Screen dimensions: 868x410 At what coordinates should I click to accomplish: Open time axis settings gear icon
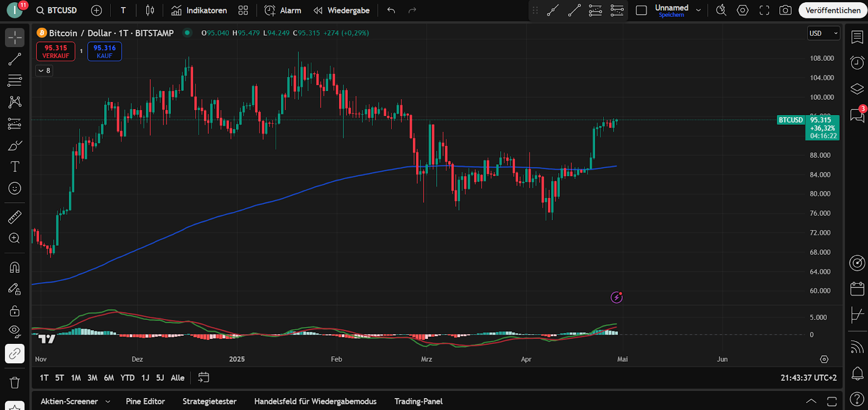824,359
